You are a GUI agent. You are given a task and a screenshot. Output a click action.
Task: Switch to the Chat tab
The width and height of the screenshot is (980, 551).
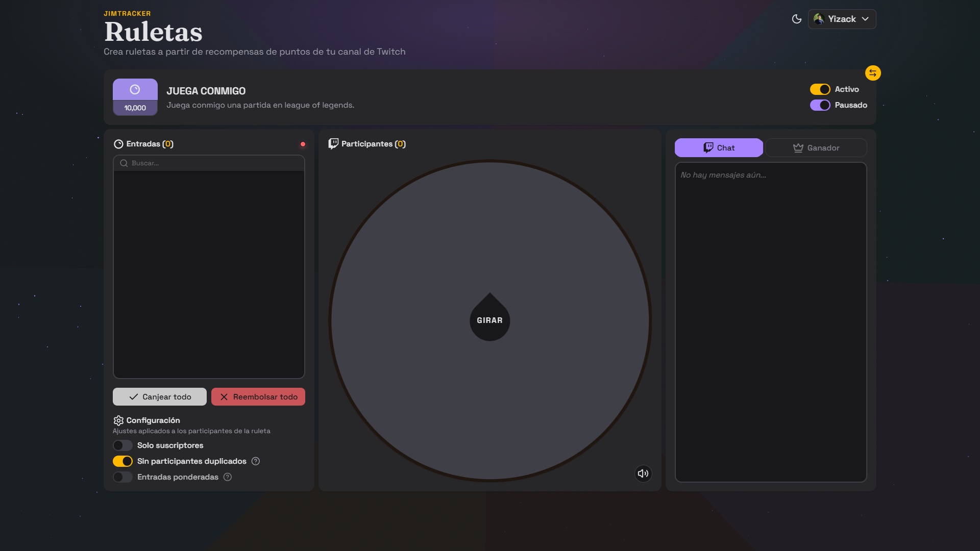click(719, 148)
